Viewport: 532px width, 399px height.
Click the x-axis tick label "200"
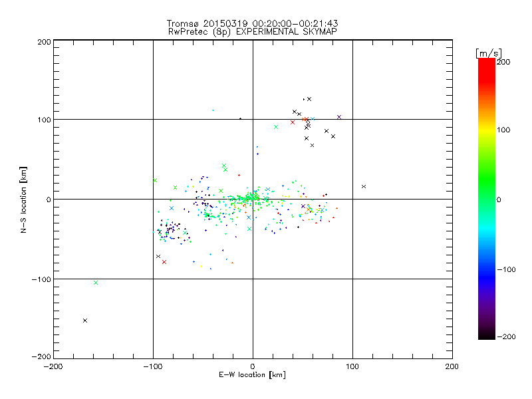[x=452, y=366]
